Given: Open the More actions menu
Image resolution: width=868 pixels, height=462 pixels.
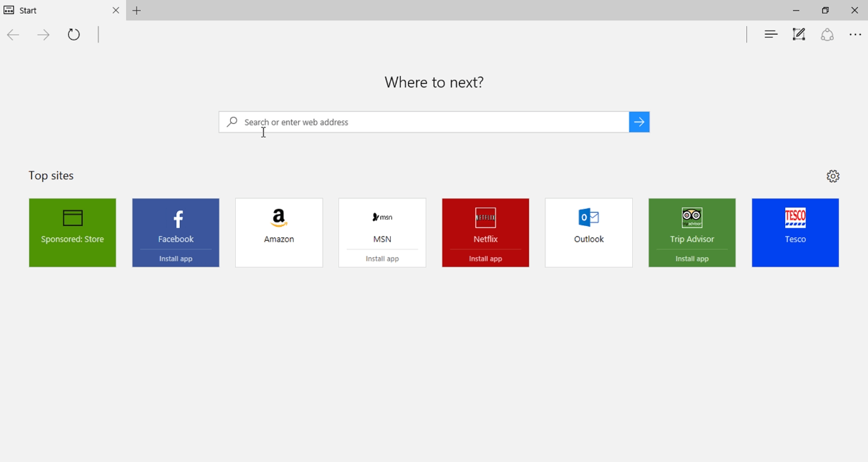Looking at the screenshot, I should tap(855, 35).
